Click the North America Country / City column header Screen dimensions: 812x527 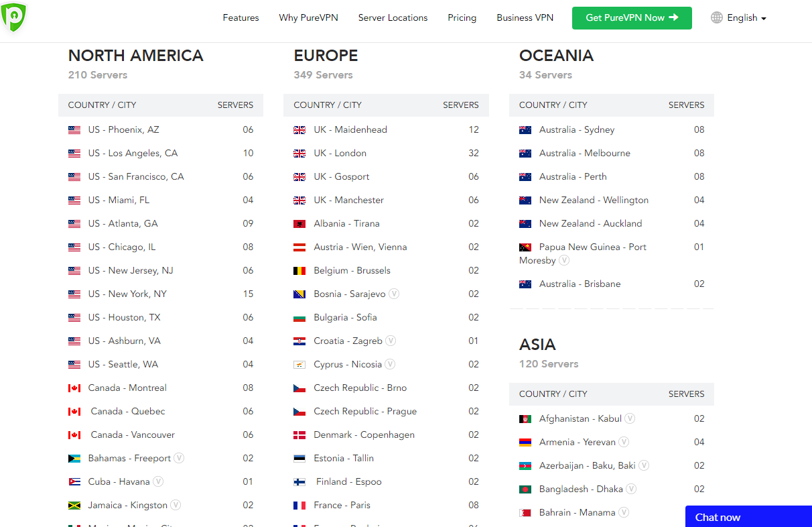point(102,105)
